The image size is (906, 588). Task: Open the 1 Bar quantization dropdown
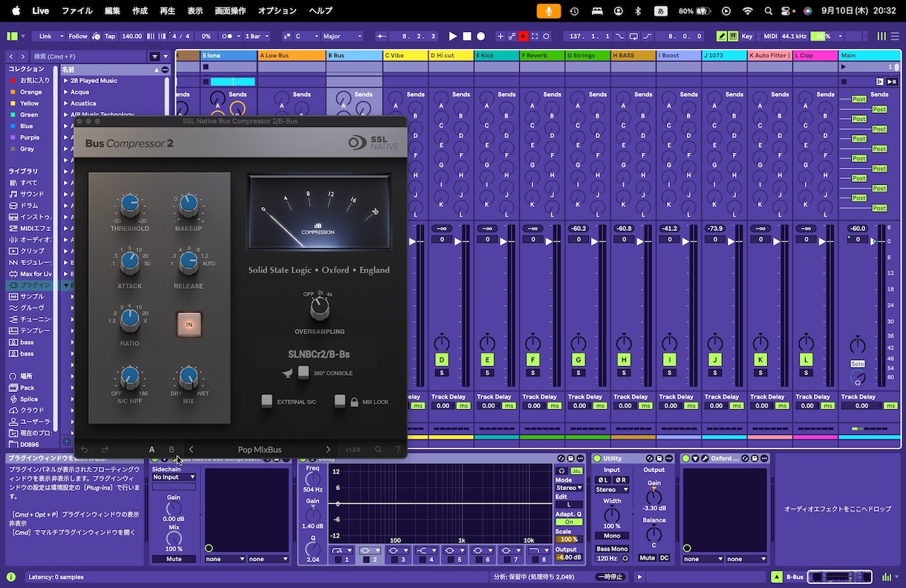coord(256,36)
